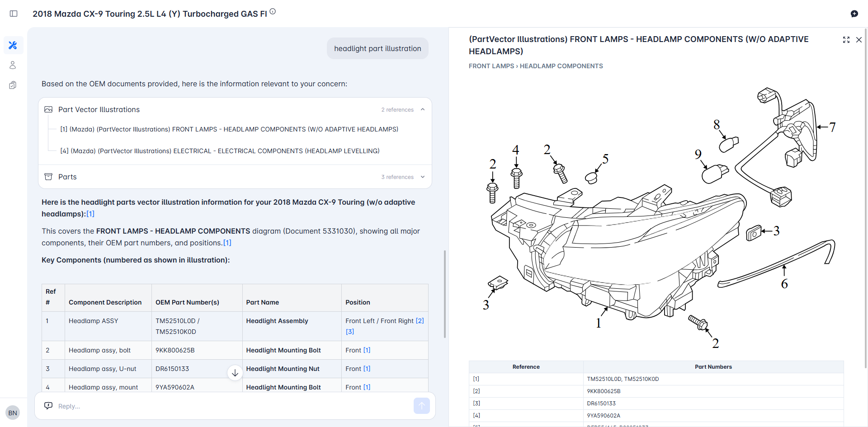Select the FRONT LAMPS breadcrumb link
Image resolution: width=868 pixels, height=427 pixels.
[491, 66]
